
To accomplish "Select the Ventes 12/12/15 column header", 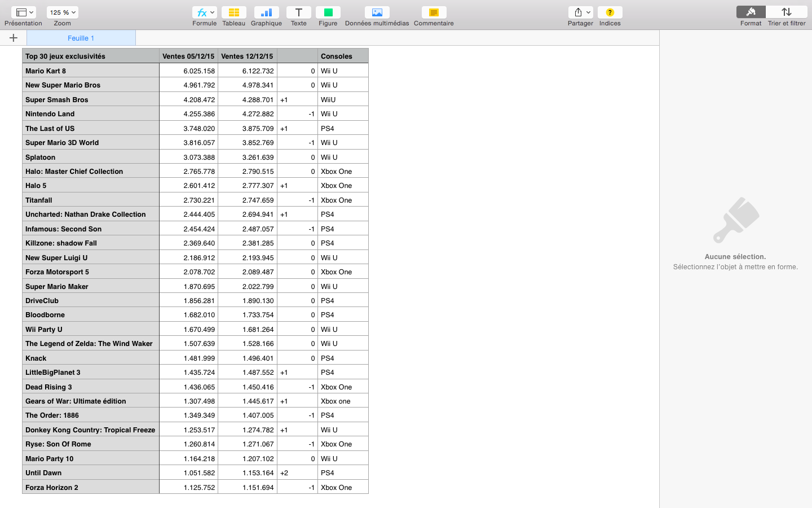I will tap(248, 56).
